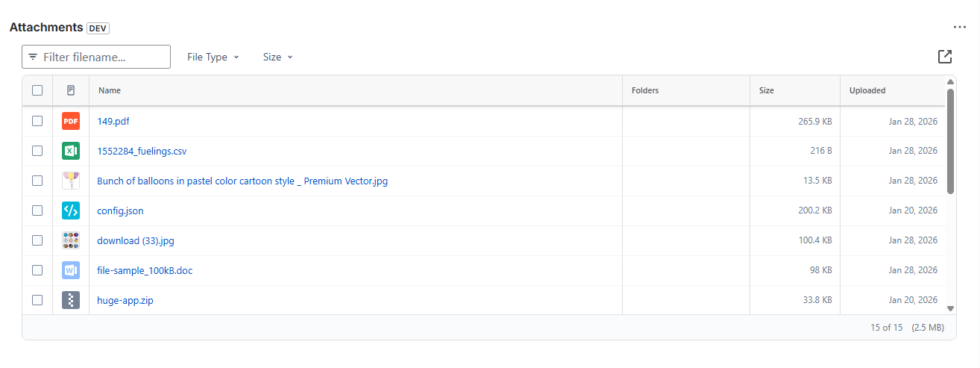This screenshot has width=980, height=368.
Task: Click the PDF icon for 149.pdf
Action: [71, 121]
